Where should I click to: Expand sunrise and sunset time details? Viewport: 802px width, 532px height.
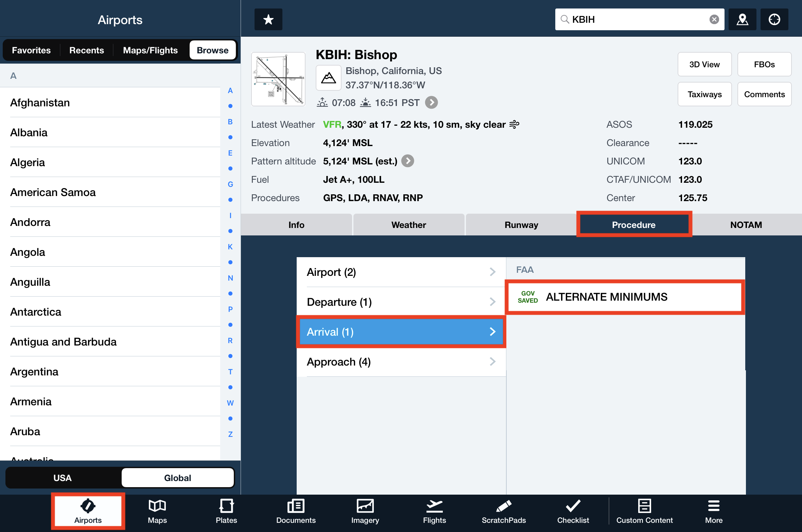coord(432,103)
